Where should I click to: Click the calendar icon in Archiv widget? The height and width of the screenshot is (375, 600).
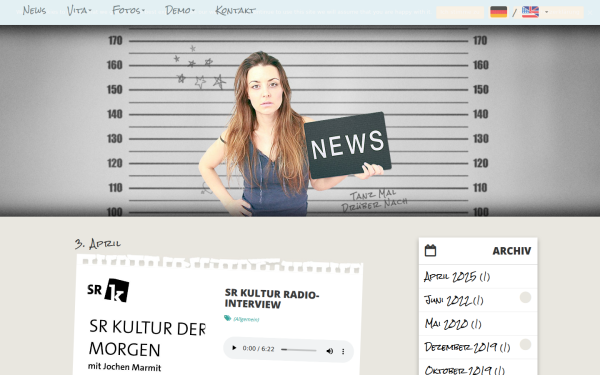coord(430,251)
